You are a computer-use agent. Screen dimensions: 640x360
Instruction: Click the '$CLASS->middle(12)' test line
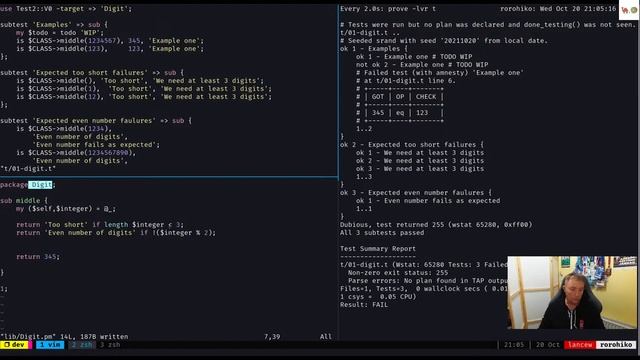144,97
